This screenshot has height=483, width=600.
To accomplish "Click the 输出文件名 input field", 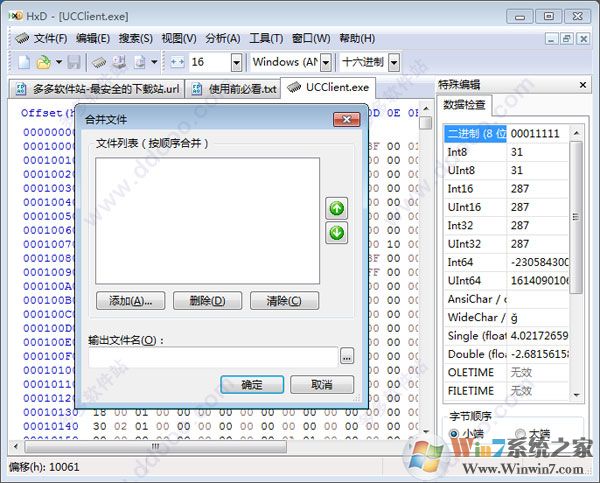I will coord(213,357).
